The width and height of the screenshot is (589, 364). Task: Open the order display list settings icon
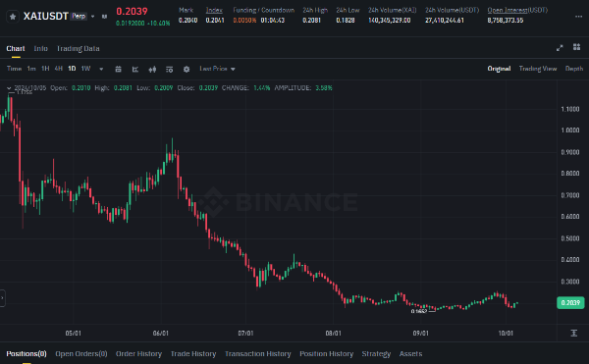[x=170, y=69]
